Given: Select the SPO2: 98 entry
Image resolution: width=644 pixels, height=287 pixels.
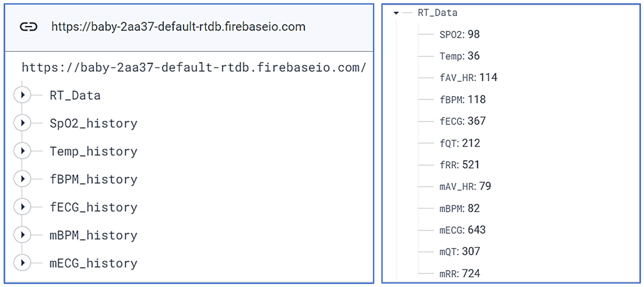Looking at the screenshot, I should pyautogui.click(x=460, y=34).
